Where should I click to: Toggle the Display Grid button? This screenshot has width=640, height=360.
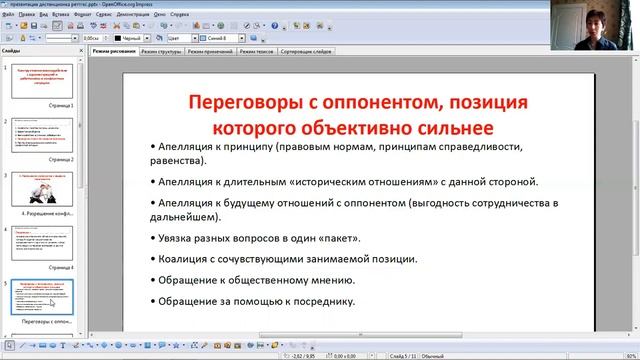233,26
